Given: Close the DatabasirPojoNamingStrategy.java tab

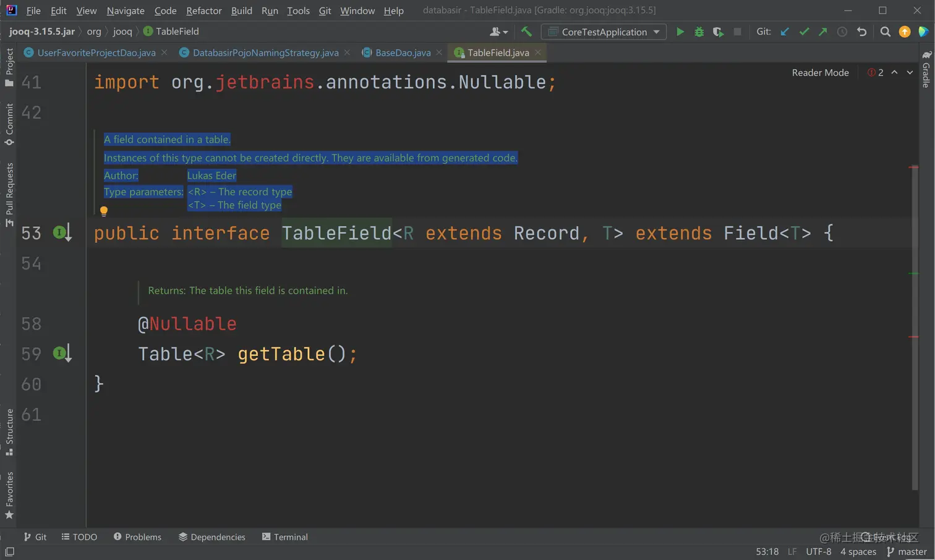Looking at the screenshot, I should [347, 53].
